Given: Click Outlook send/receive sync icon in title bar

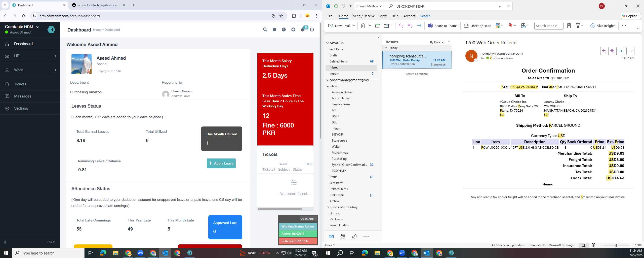Looking at the screenshot, I should tap(336, 6).
